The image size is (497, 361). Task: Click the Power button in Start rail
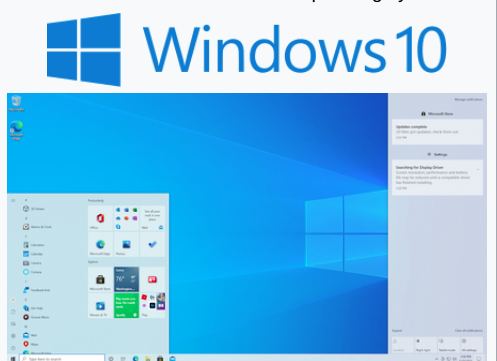(13, 348)
